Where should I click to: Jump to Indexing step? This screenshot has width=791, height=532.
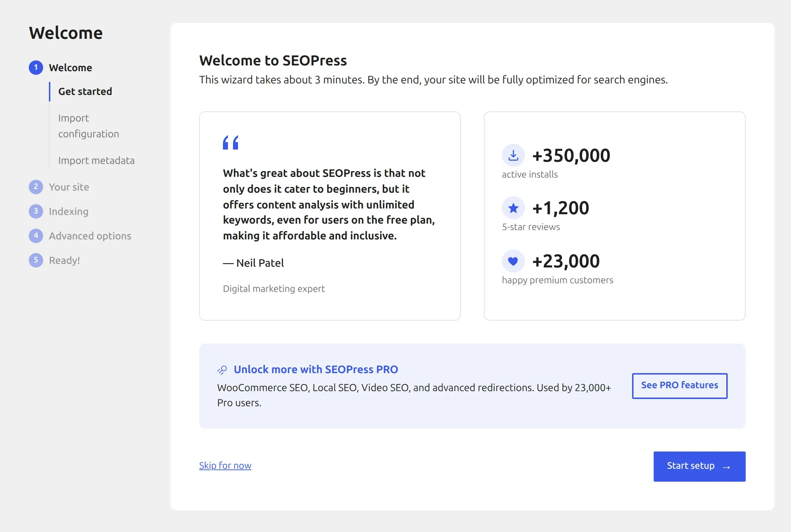pyautogui.click(x=69, y=211)
